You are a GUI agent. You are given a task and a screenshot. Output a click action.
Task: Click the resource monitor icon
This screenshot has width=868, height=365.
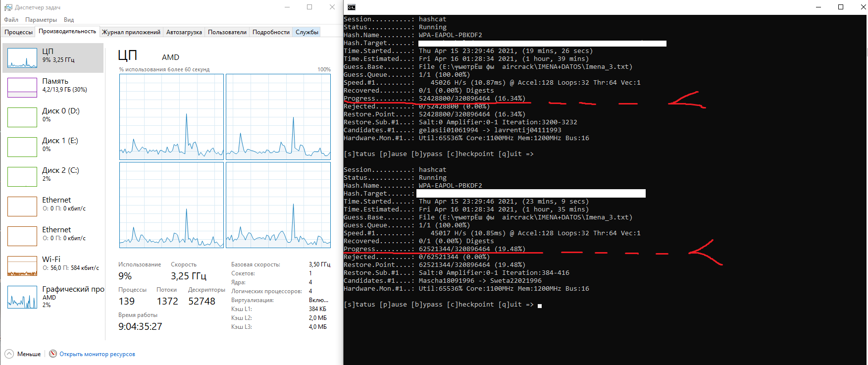coord(53,354)
